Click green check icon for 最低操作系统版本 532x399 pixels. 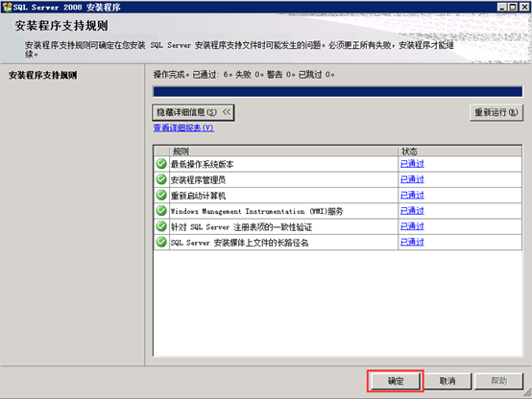(161, 164)
